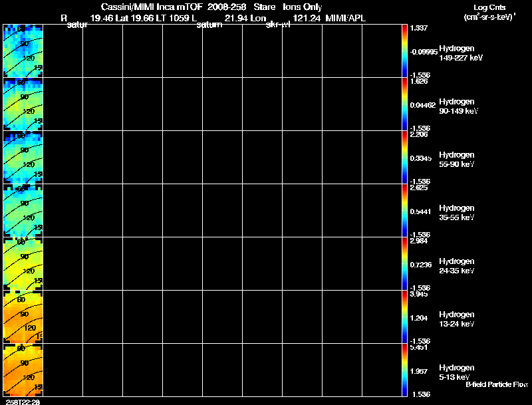This screenshot has height=405, width=532.
Task: Click the colorbar midpoint value 1.204
Action: coord(419,318)
